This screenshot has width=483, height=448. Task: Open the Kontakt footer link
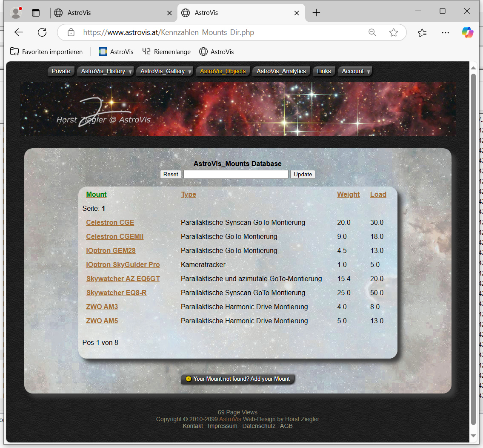[x=193, y=426]
